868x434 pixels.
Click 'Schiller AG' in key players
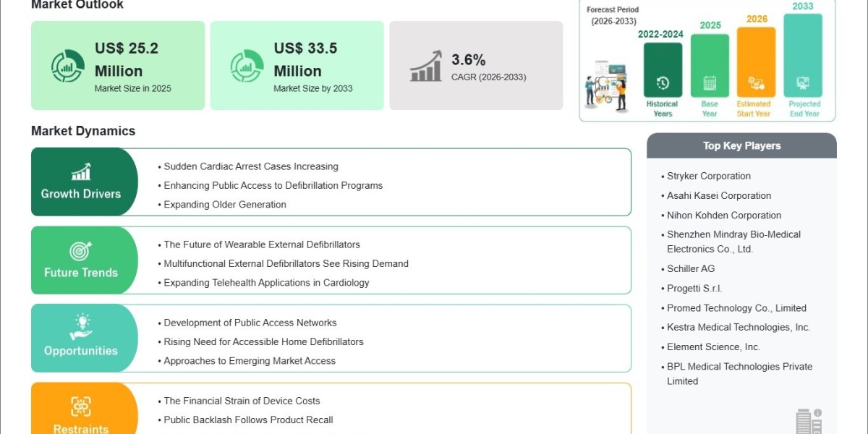coord(691,268)
